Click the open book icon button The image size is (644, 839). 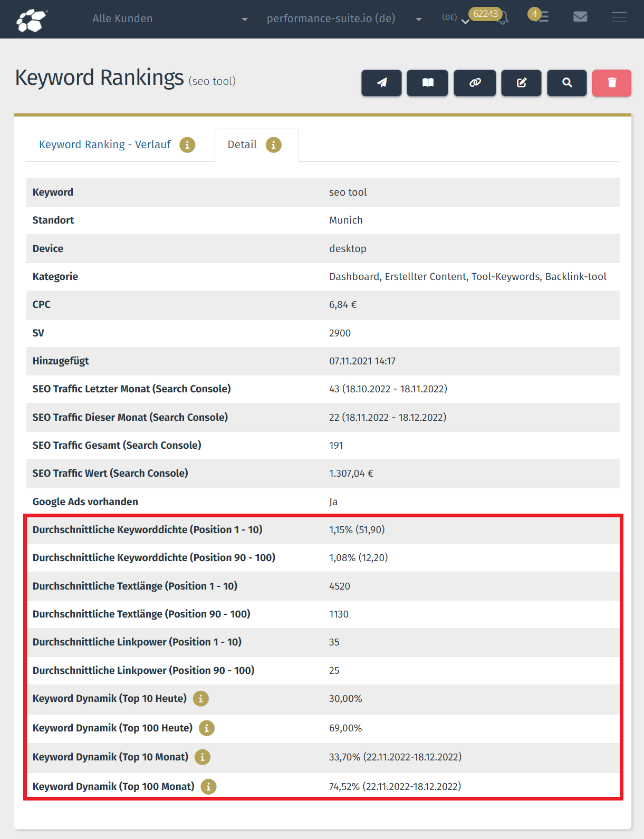pos(428,83)
